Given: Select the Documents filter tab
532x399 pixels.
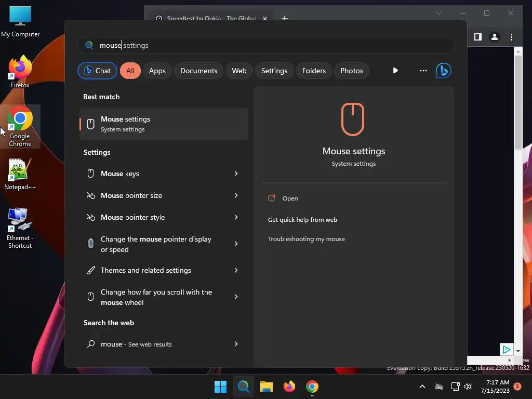Looking at the screenshot, I should [198, 71].
